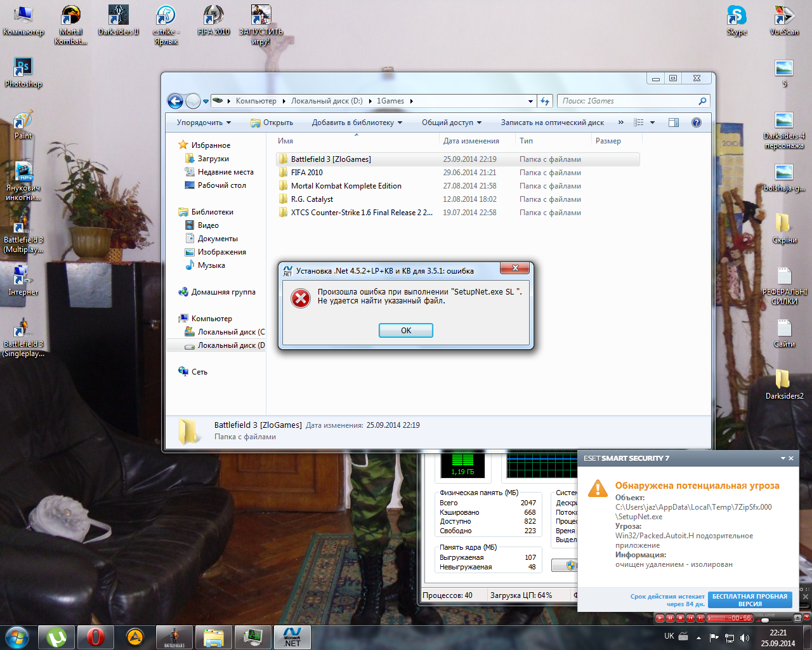Image resolution: width=812 pixels, height=650 pixels.
Task: Sort by Имя column header
Action: [x=357, y=141]
